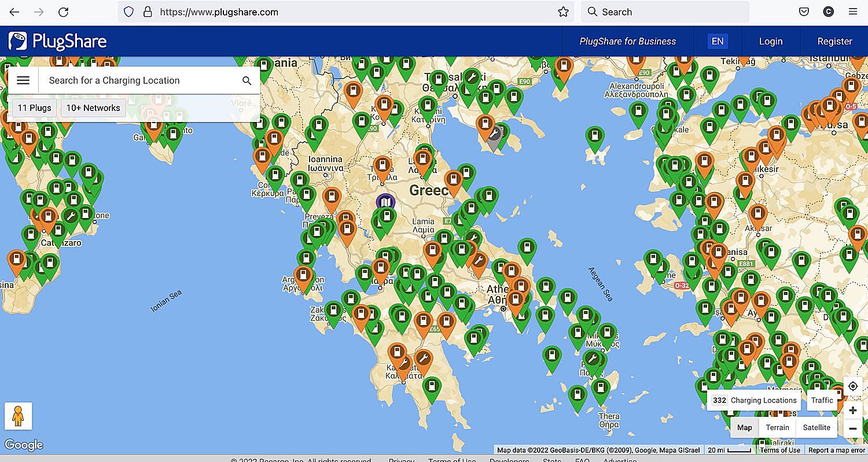Click the Street View pegman icon
868x462 pixels.
pos(18,416)
